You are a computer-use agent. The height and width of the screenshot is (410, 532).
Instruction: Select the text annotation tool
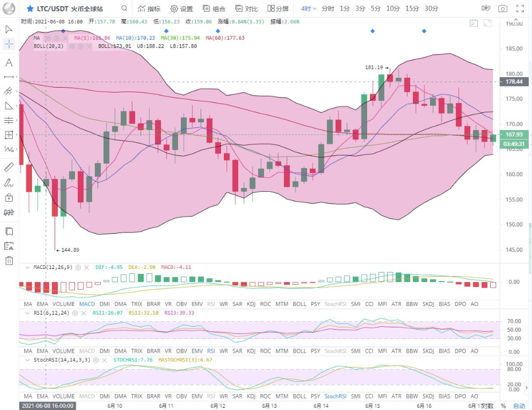[x=9, y=62]
